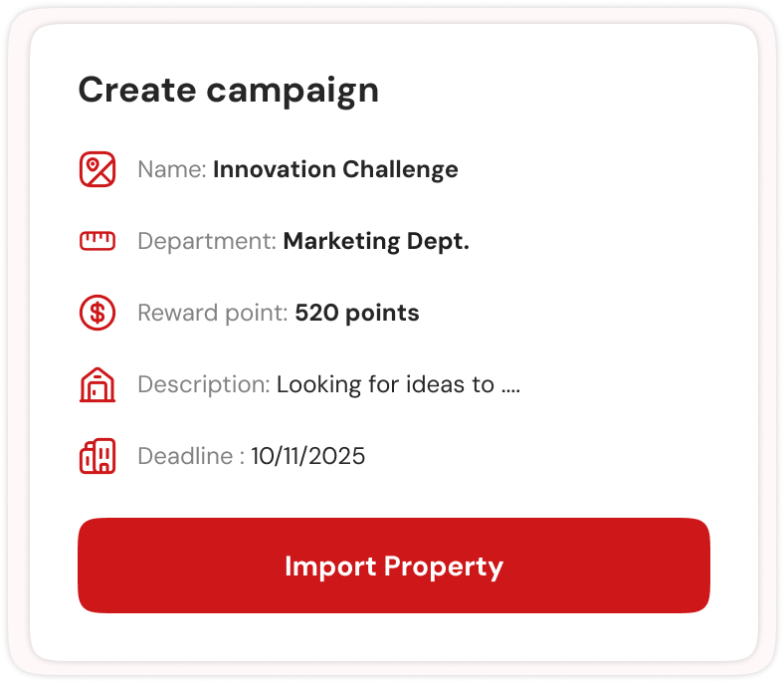
Task: Click the Description: label
Action: pos(203,384)
